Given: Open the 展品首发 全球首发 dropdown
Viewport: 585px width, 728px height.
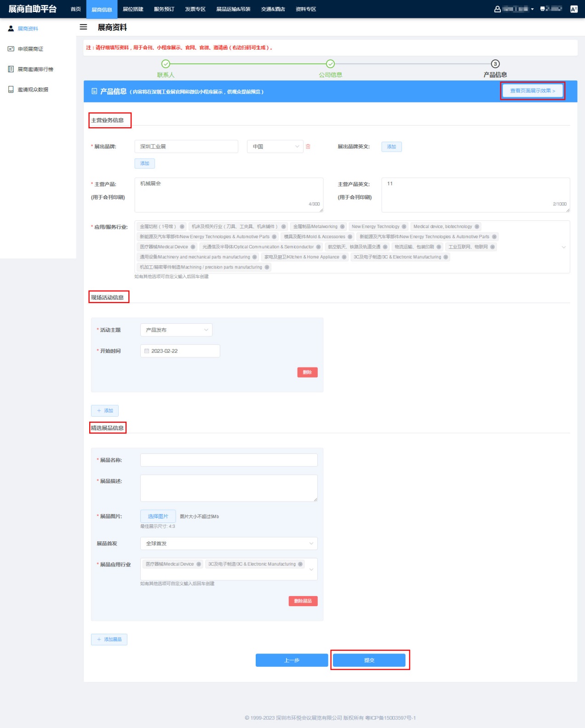Looking at the screenshot, I should tap(229, 543).
